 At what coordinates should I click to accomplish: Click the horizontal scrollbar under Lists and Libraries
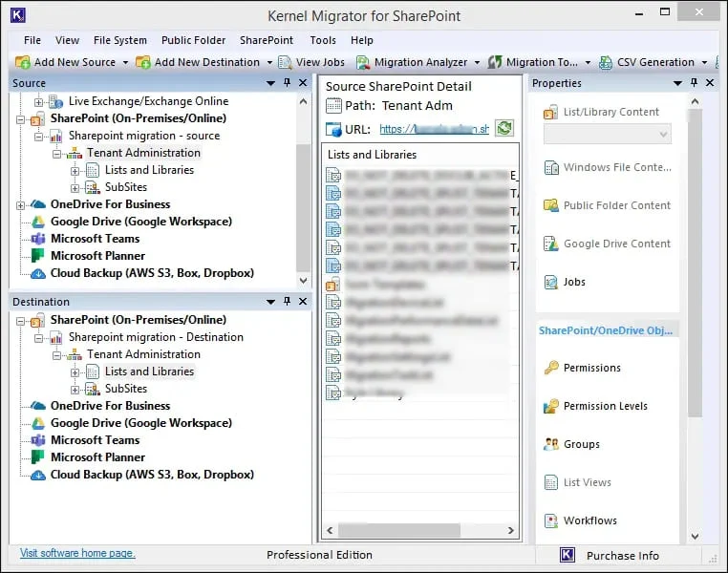pyautogui.click(x=399, y=530)
